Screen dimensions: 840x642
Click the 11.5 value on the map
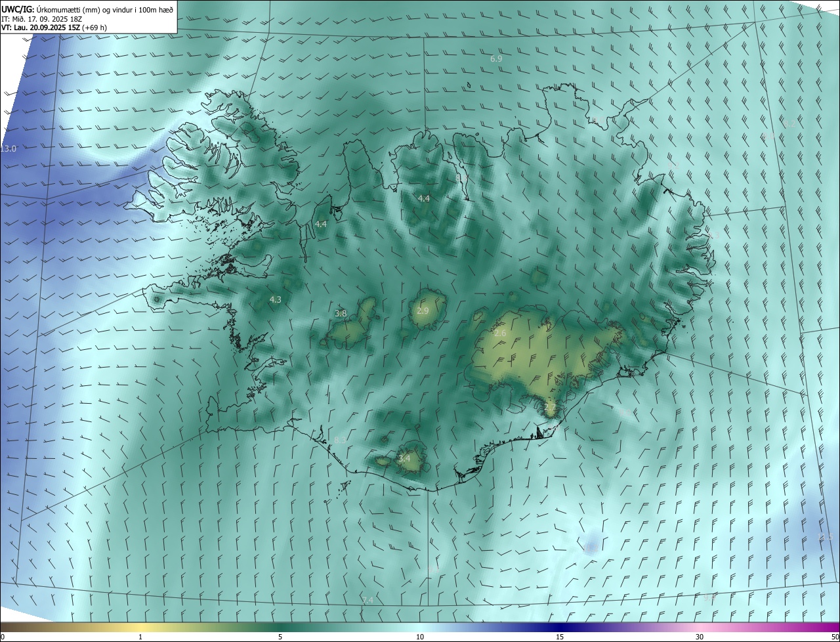[826, 538]
